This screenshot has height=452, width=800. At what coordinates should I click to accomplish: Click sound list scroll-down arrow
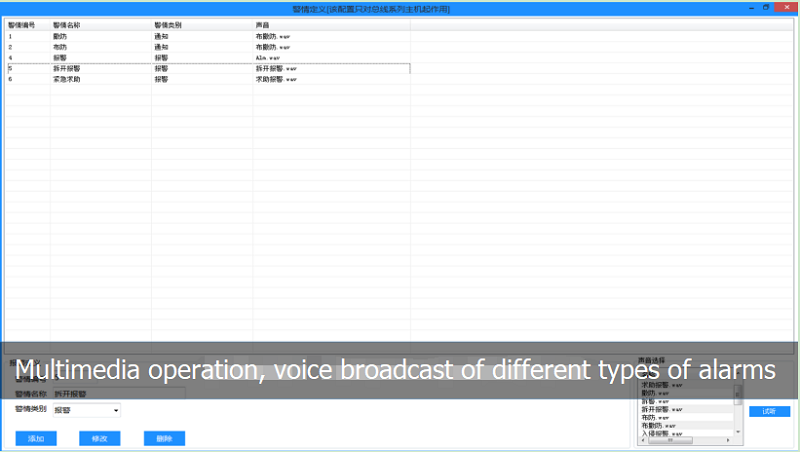tap(739, 433)
